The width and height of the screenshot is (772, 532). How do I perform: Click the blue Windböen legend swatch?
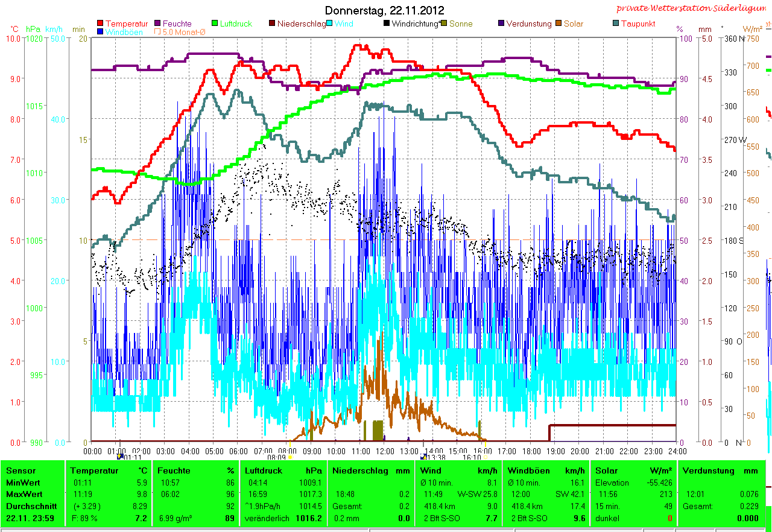pos(100,32)
